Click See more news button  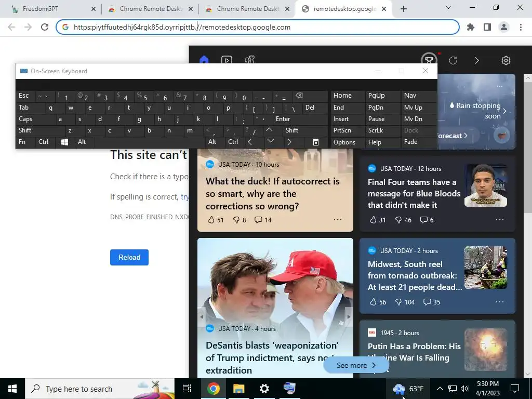point(356,365)
